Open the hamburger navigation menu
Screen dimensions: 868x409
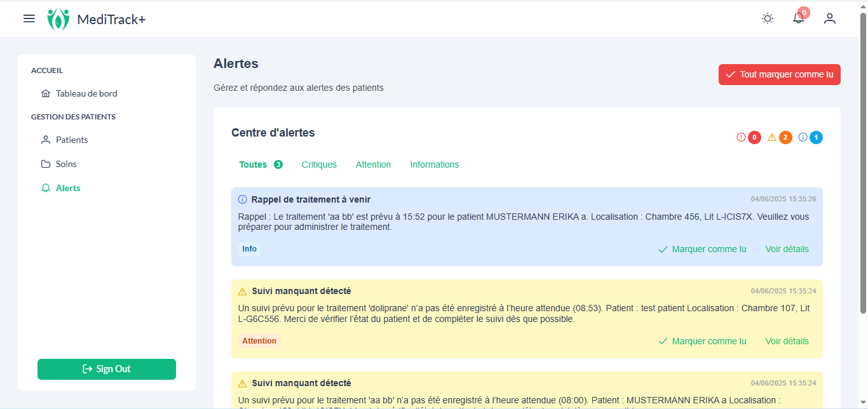(29, 19)
